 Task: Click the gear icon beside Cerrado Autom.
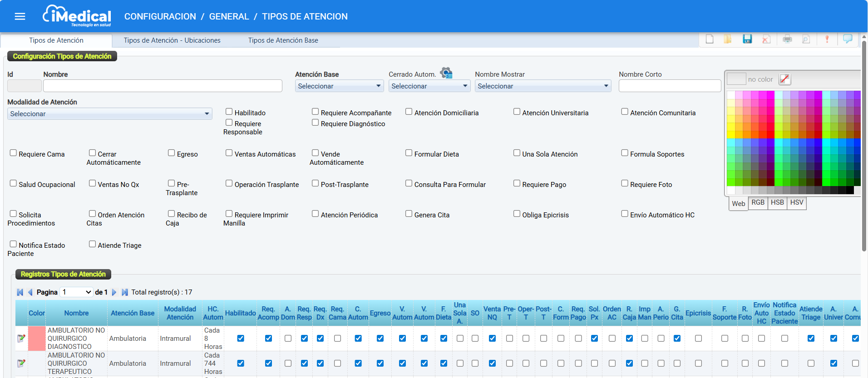tap(446, 73)
